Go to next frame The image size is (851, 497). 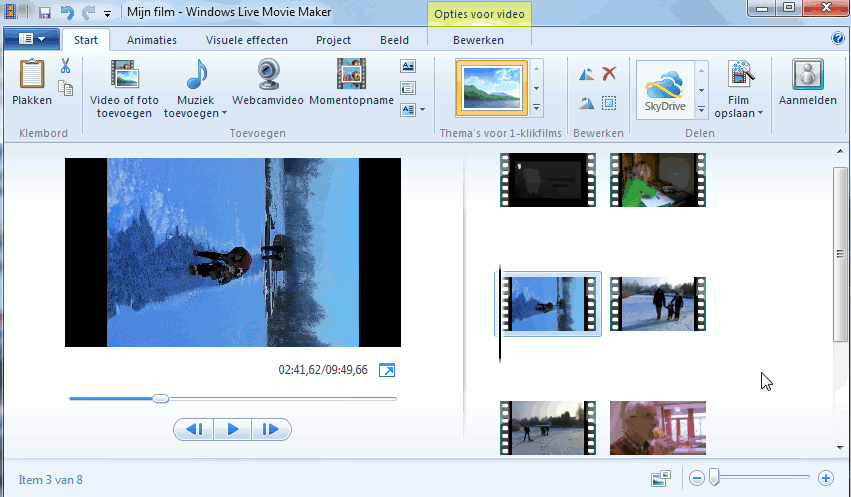click(x=271, y=429)
